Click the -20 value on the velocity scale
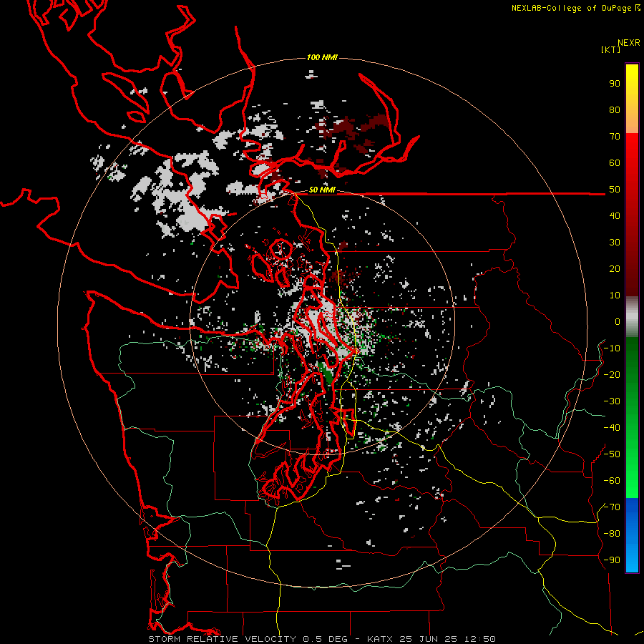This screenshot has width=644, height=644. pos(612,374)
